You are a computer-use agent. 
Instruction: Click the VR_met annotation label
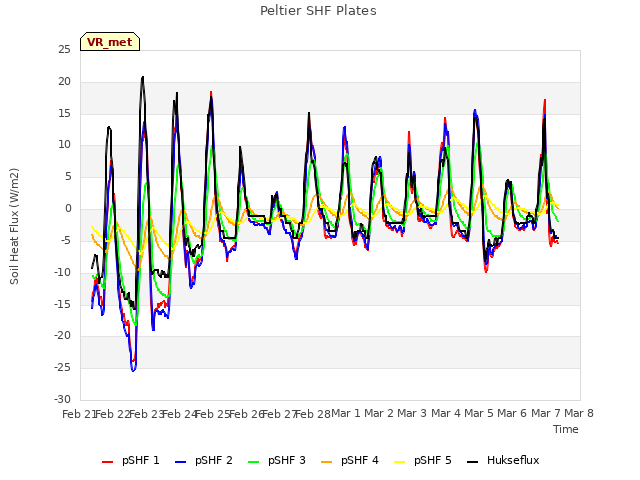coord(110,42)
